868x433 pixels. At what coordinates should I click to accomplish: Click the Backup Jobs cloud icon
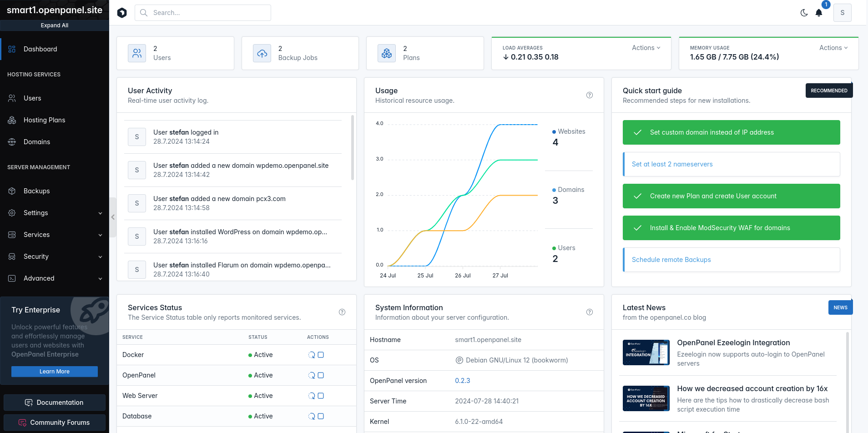coord(262,53)
